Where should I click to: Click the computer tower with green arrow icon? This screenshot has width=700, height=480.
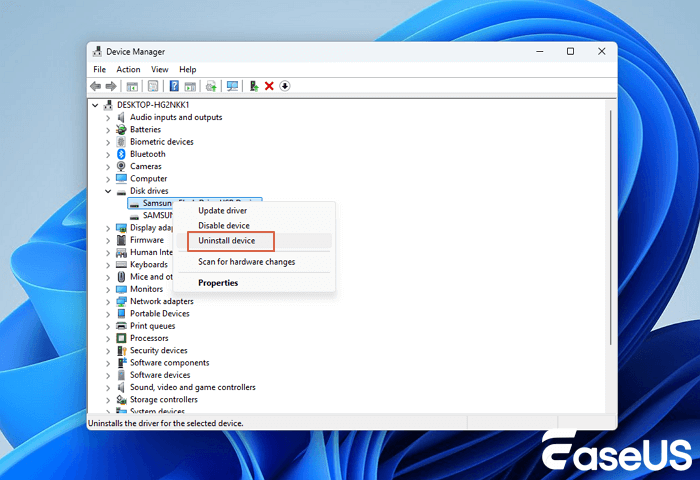coord(254,86)
